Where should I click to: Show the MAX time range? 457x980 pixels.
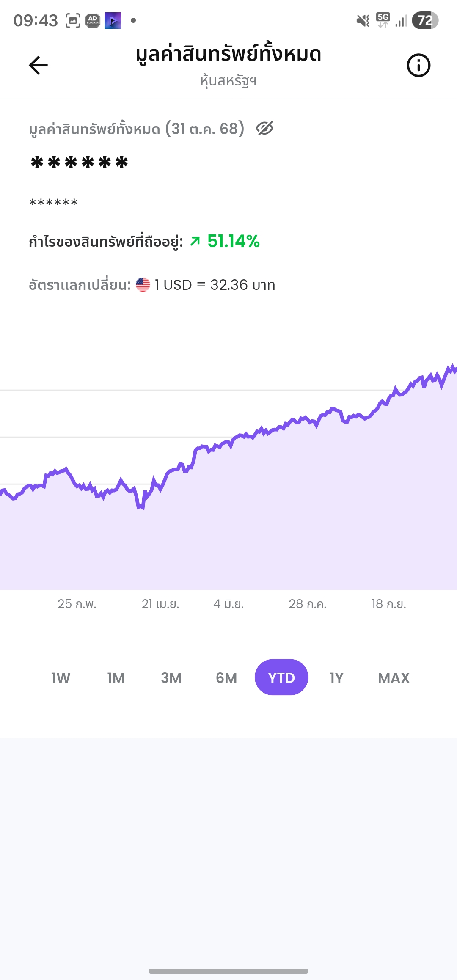pyautogui.click(x=394, y=678)
